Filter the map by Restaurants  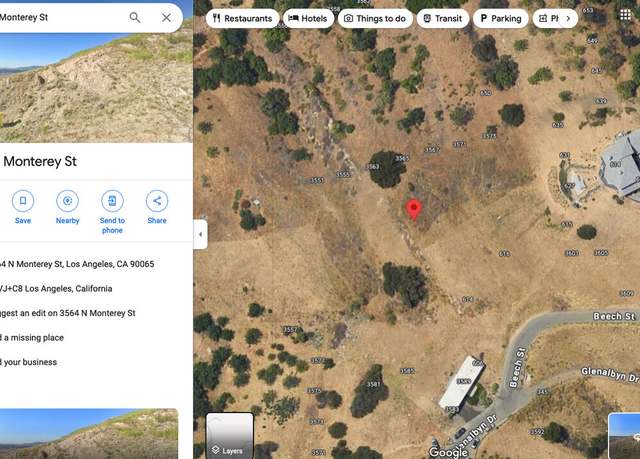pyautogui.click(x=242, y=18)
